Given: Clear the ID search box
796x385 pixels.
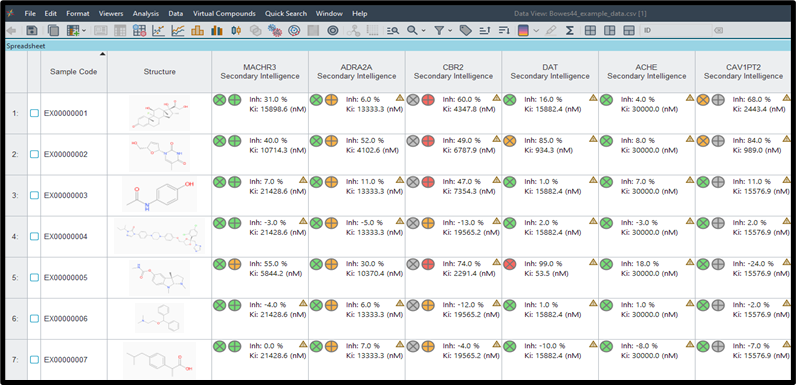Looking at the screenshot, I should (x=718, y=30).
